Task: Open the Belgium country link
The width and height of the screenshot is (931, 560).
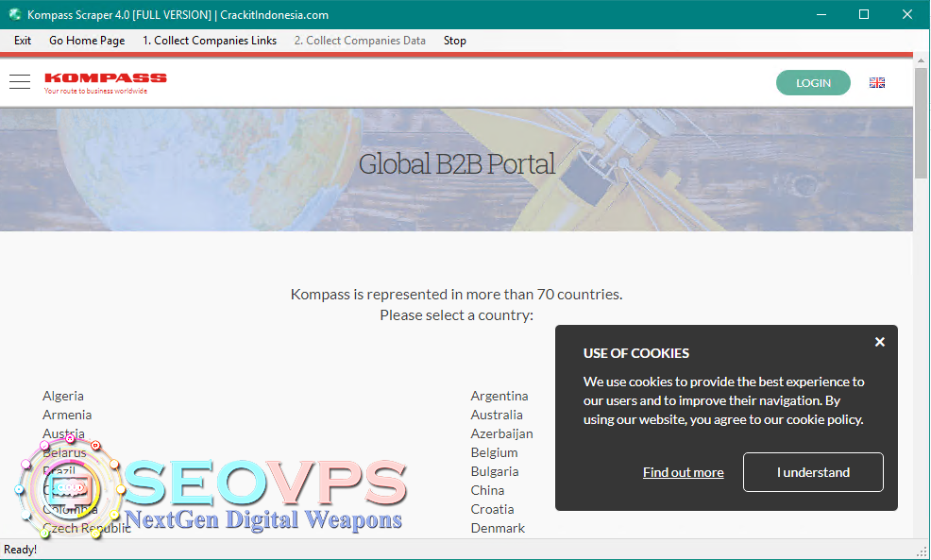Action: click(x=494, y=452)
